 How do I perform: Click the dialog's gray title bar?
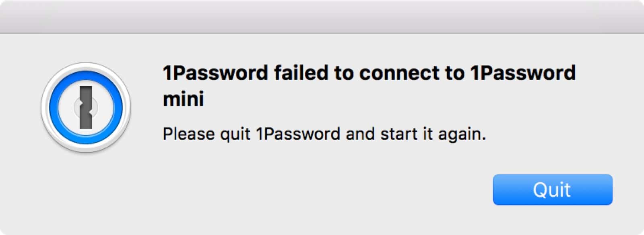(x=322, y=17)
